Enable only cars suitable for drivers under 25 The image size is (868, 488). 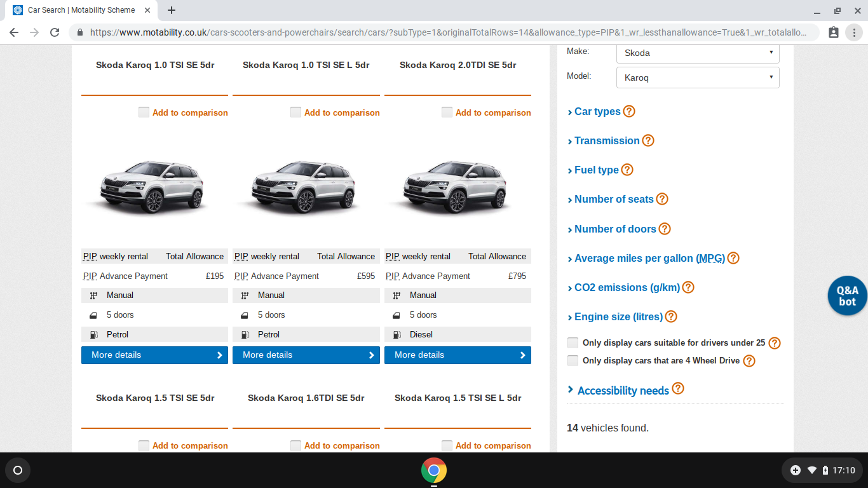(x=573, y=342)
